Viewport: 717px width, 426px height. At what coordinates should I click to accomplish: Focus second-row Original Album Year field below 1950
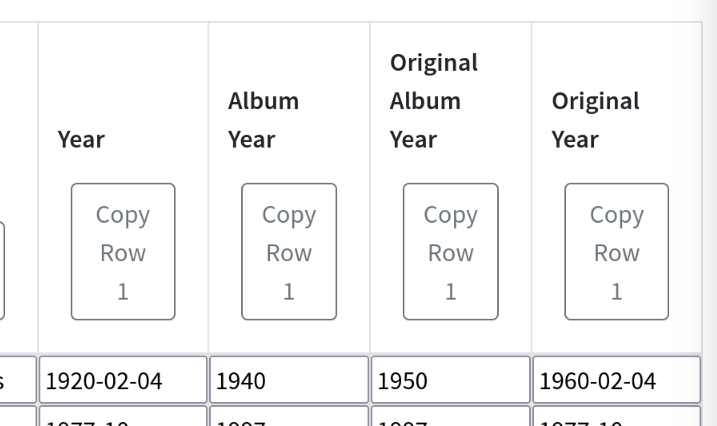click(x=450, y=416)
